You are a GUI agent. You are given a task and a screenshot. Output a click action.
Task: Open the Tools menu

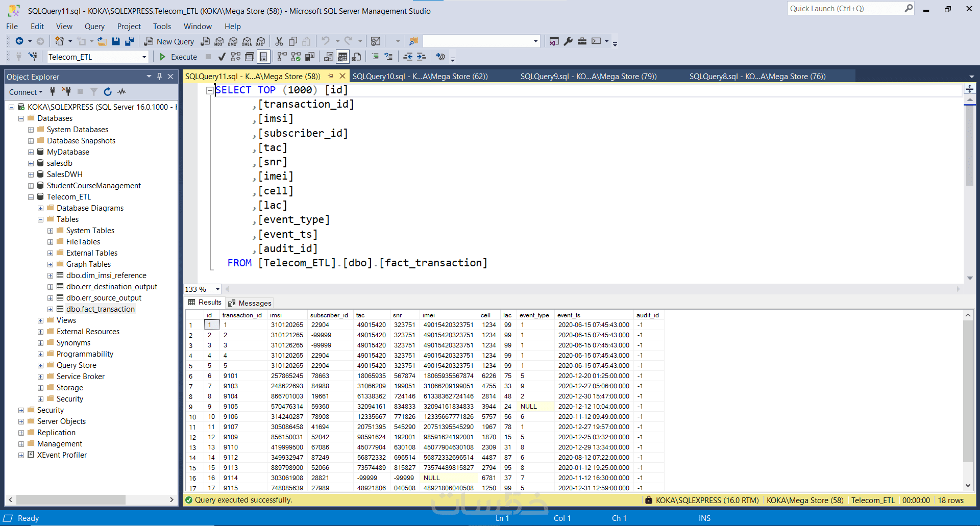point(162,27)
